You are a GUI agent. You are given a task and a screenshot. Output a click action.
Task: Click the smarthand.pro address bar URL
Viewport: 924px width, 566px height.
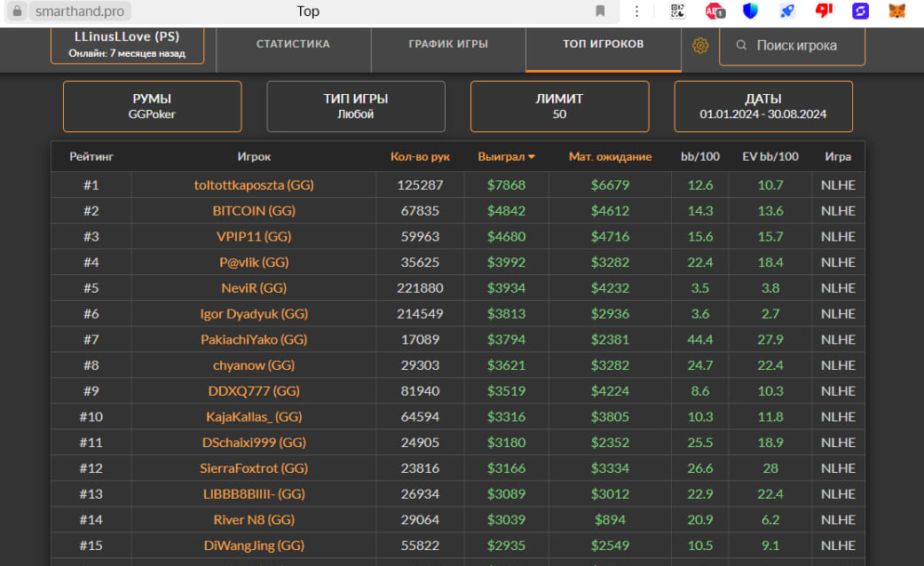[x=80, y=12]
